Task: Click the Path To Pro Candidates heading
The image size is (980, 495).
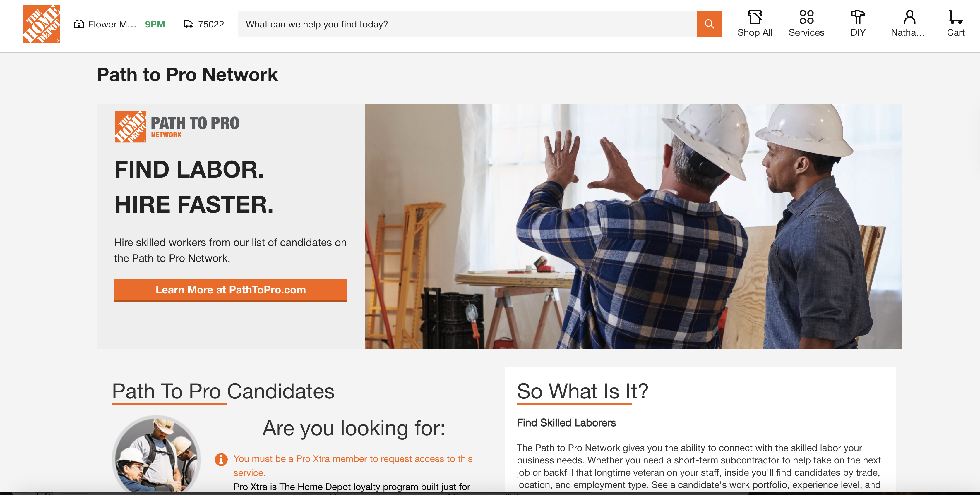Action: click(223, 391)
